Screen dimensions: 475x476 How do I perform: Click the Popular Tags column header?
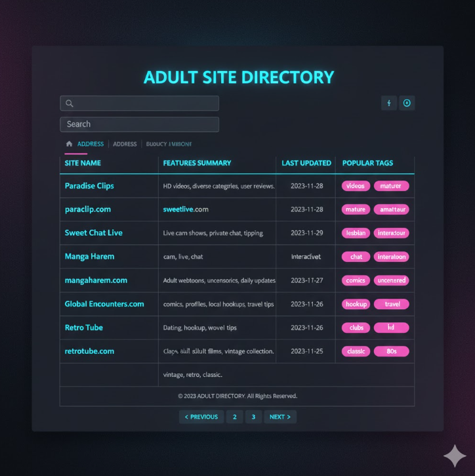tap(367, 163)
